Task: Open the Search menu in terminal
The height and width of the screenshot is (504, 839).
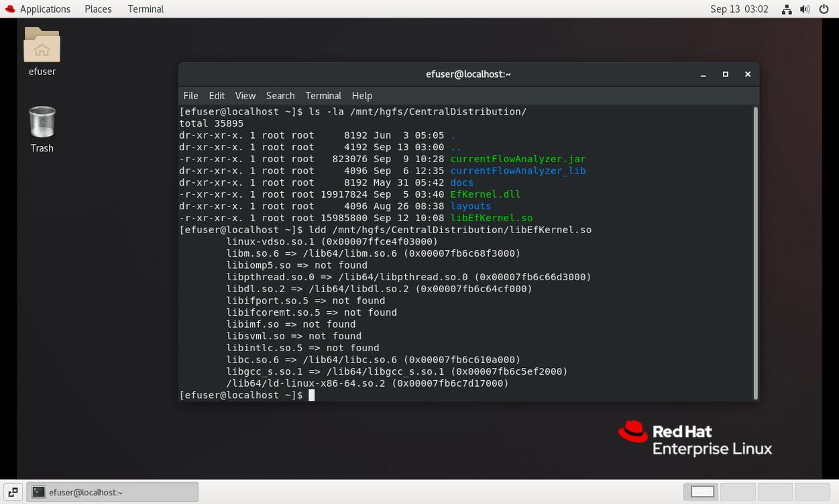Action: coord(280,96)
